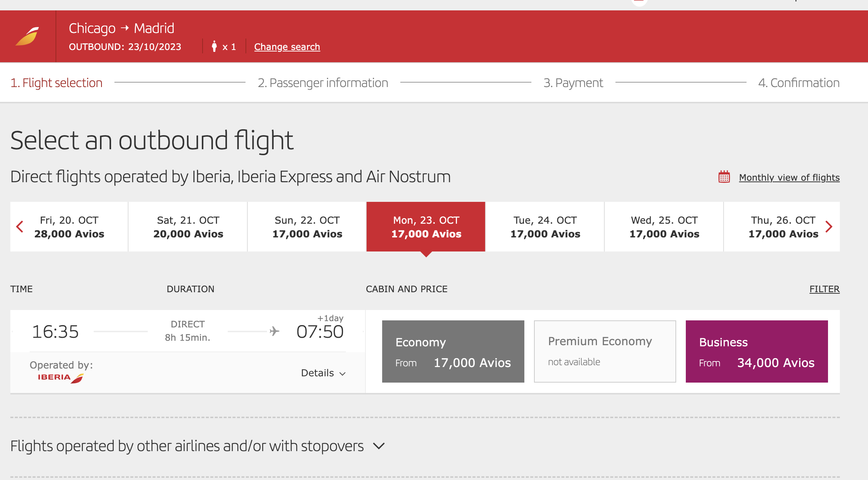The image size is (868, 480).
Task: Click the passenger count person icon
Action: pos(214,47)
